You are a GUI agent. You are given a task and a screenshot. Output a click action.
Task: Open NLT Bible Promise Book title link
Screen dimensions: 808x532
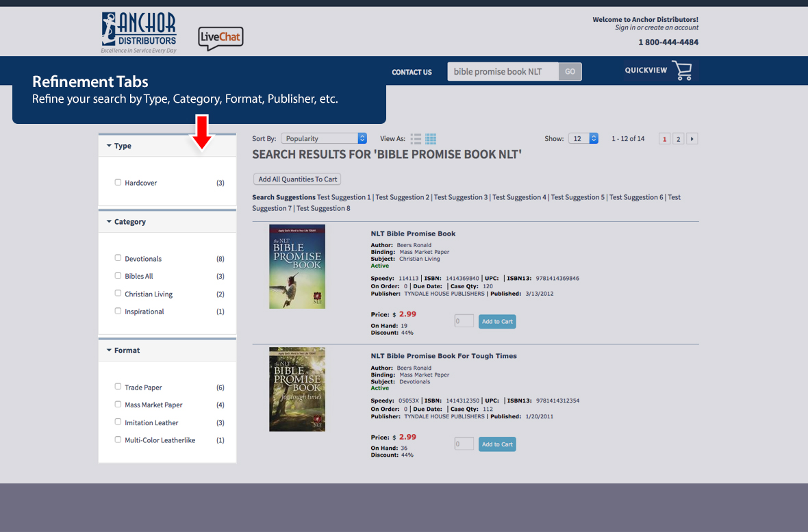[x=414, y=233]
